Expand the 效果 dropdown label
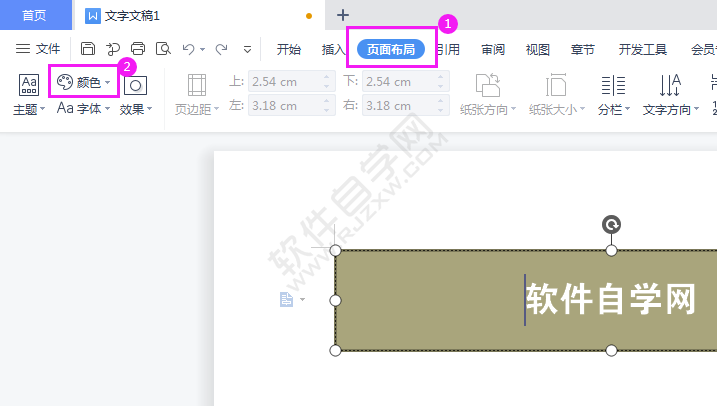The height and width of the screenshot is (406, 717). (x=135, y=109)
